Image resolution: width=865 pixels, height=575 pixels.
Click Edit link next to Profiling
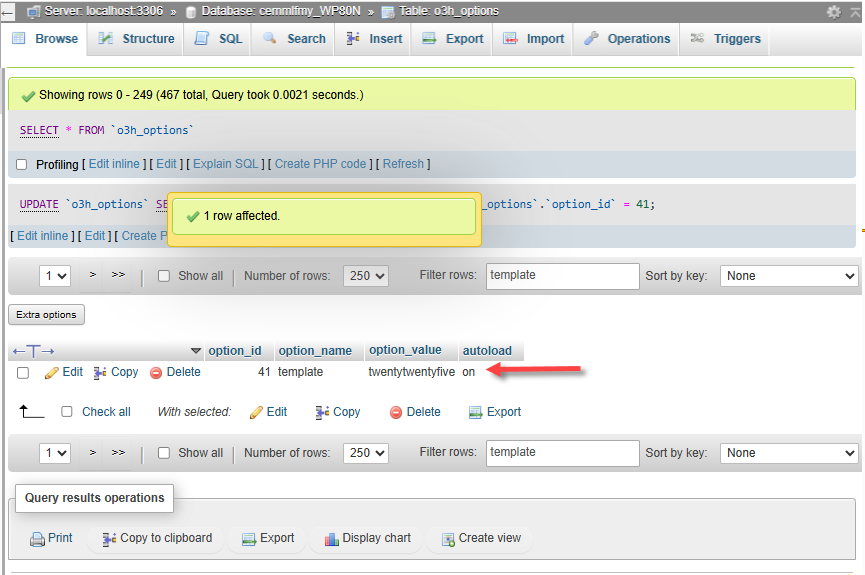[166, 164]
